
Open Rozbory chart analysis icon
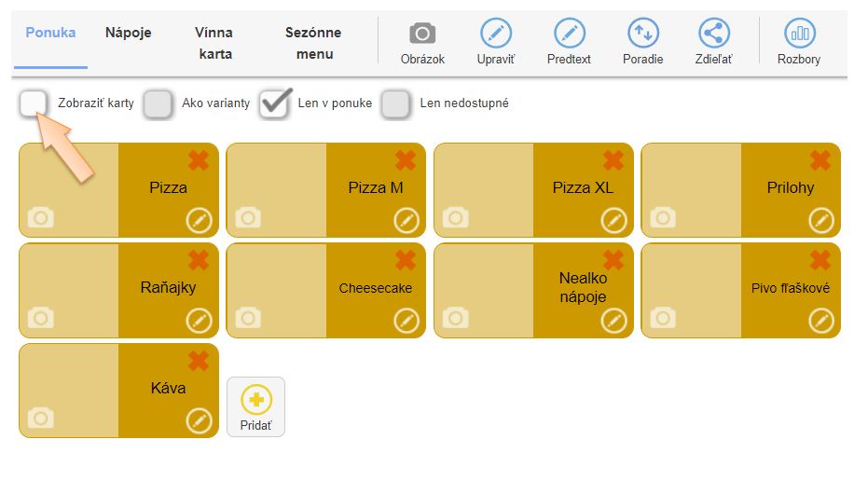tap(799, 34)
